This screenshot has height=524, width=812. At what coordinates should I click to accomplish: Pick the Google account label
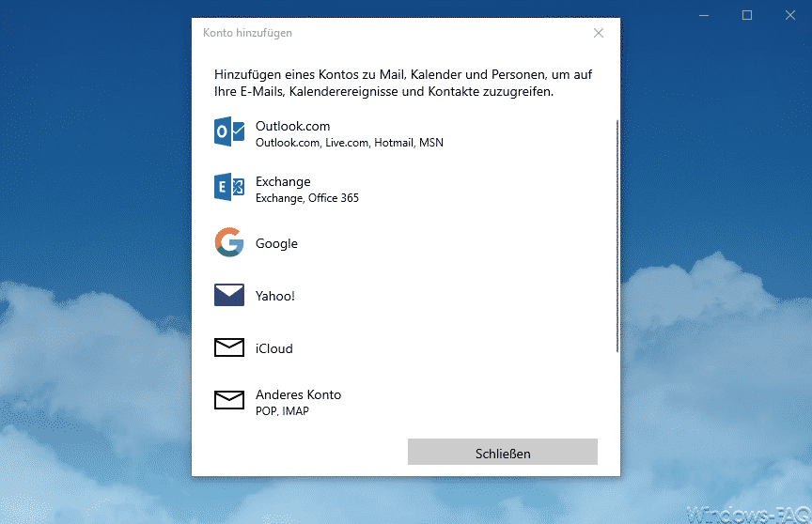[276, 243]
